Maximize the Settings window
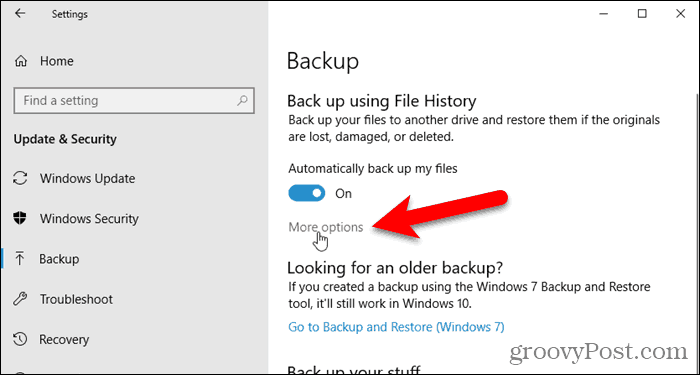 click(x=642, y=14)
